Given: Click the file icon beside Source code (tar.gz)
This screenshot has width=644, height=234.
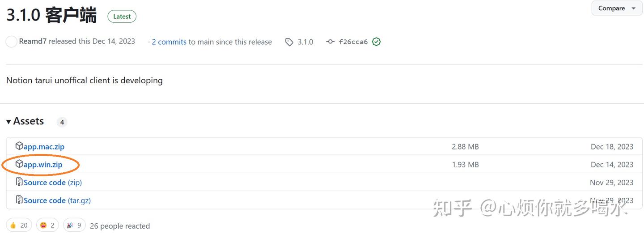Looking at the screenshot, I should point(19,200).
